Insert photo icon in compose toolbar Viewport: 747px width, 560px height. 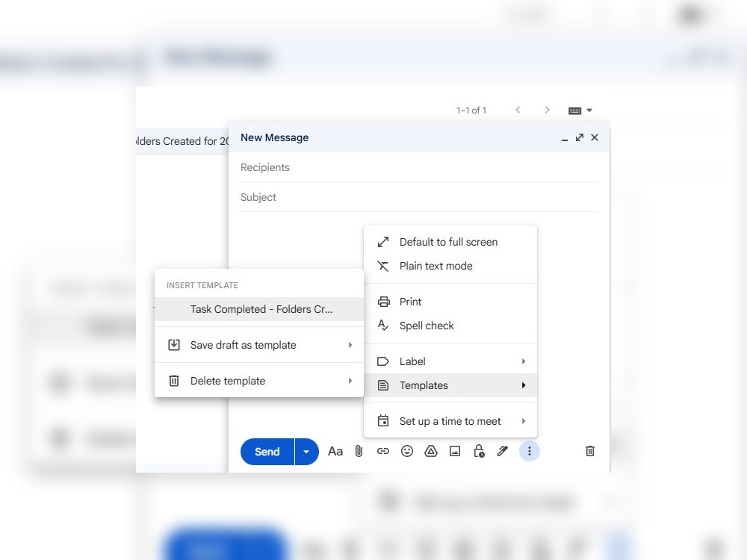455,451
